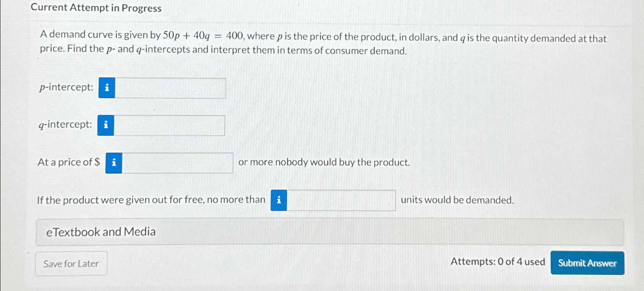Collapse the eTextbook and Media panel
The height and width of the screenshot is (291, 644).
(101, 232)
